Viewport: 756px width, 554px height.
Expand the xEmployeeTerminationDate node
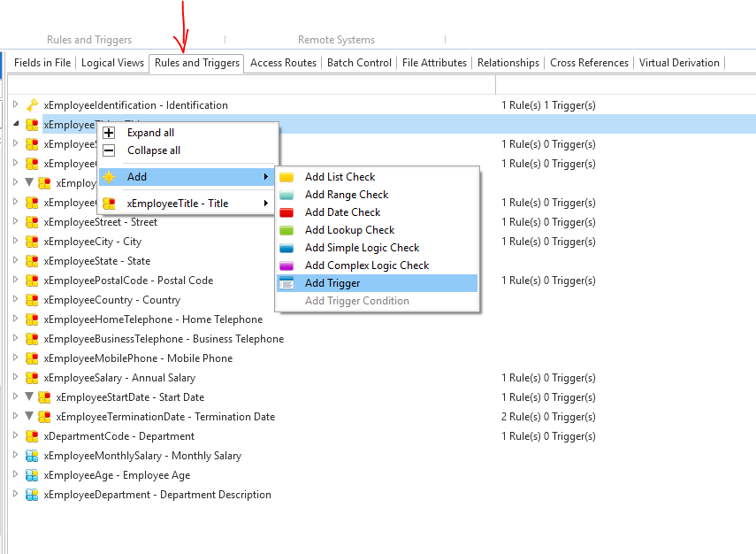pyautogui.click(x=15, y=416)
